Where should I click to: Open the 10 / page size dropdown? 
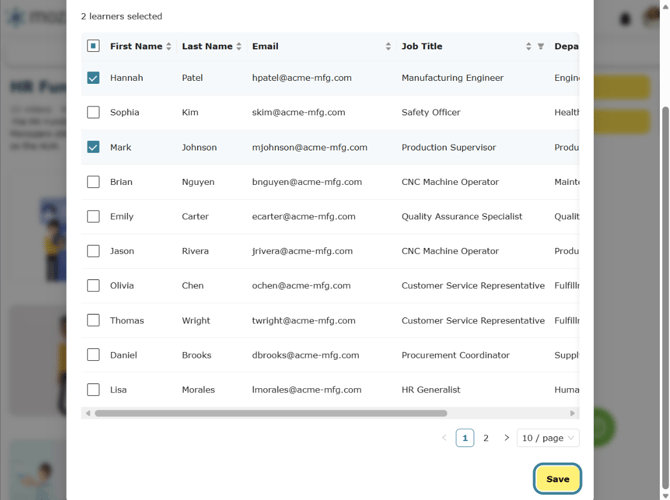click(x=548, y=438)
